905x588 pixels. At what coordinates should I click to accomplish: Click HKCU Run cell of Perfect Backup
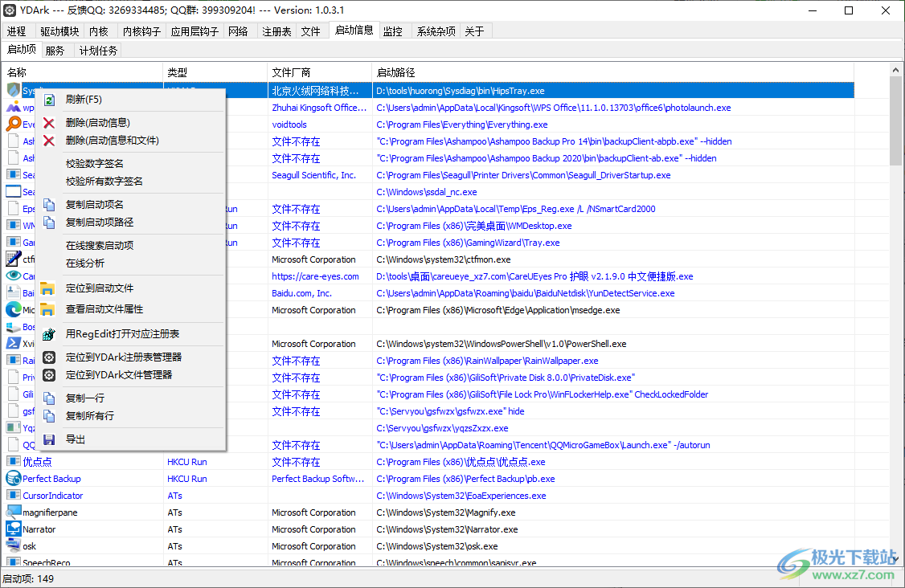[187, 479]
